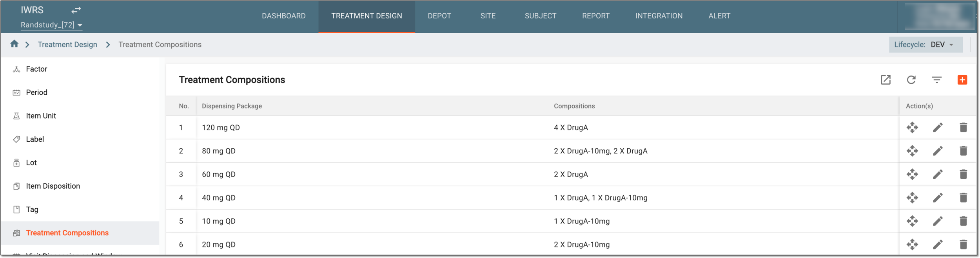Delete the 40 mg QD composition
The image size is (980, 258).
[963, 198]
